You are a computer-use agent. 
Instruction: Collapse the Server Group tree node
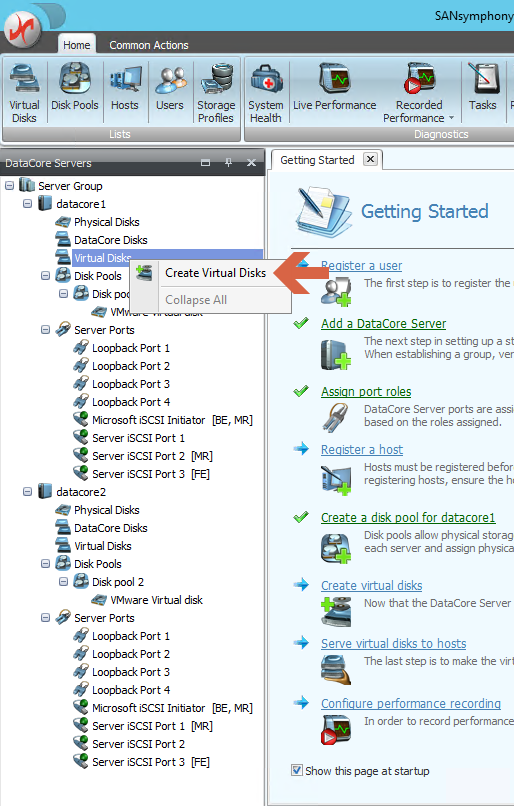9,186
